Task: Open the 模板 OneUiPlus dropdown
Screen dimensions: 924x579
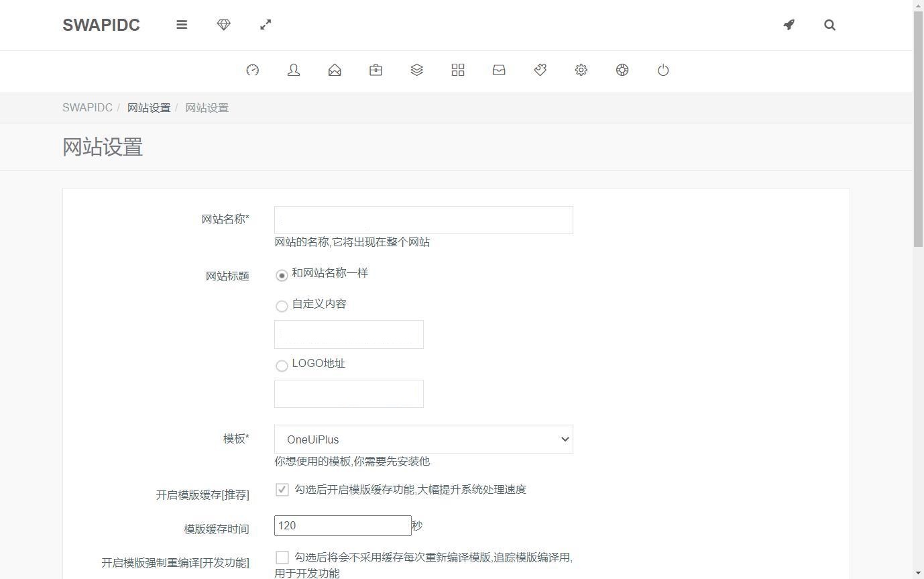Action: [x=423, y=439]
